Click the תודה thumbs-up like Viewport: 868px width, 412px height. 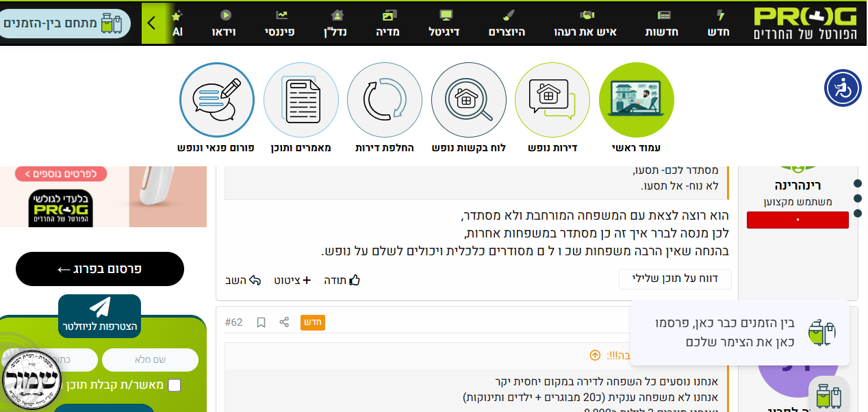pos(342,280)
